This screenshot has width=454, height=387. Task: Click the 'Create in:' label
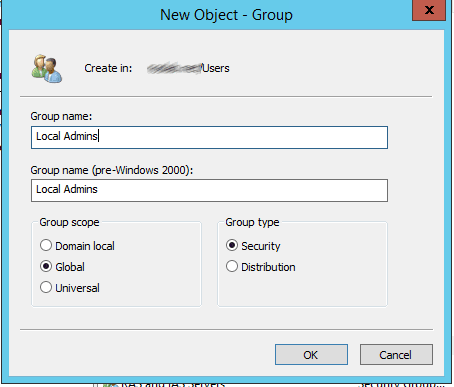108,68
